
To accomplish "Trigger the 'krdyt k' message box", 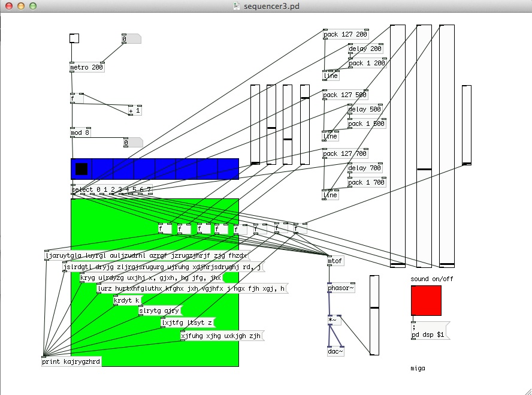I will (x=127, y=300).
